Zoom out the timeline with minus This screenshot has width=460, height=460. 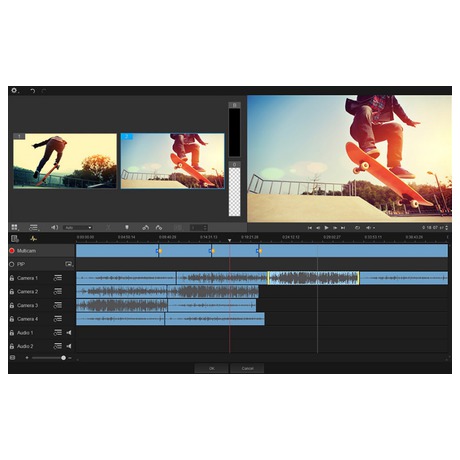pos(70,358)
